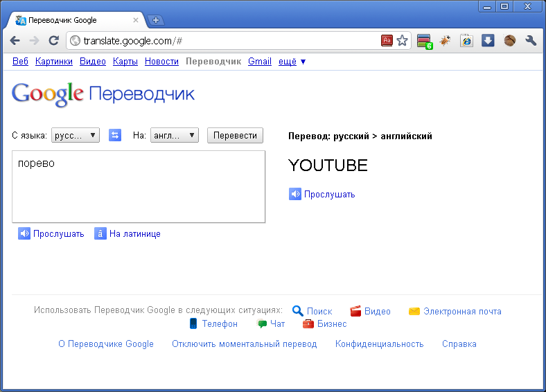Select the Переводчик Google browser tab
Viewport: 546px width, 392px height.
click(x=76, y=20)
